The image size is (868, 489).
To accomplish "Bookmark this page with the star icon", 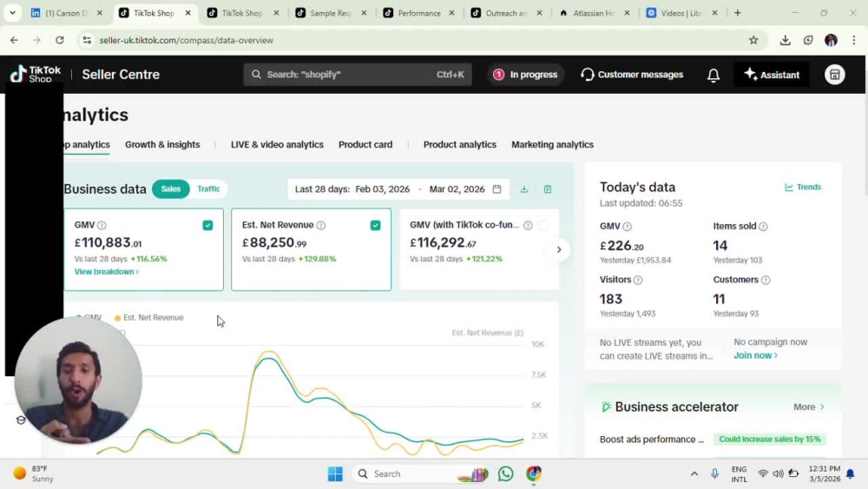I will pyautogui.click(x=753, y=40).
